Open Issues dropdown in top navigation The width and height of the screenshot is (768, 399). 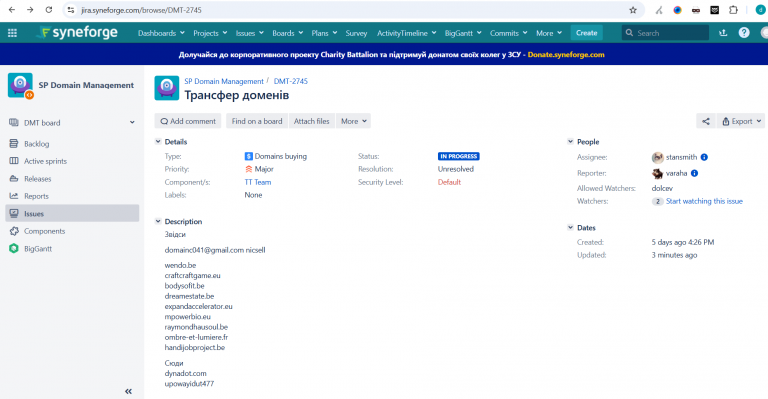click(250, 33)
